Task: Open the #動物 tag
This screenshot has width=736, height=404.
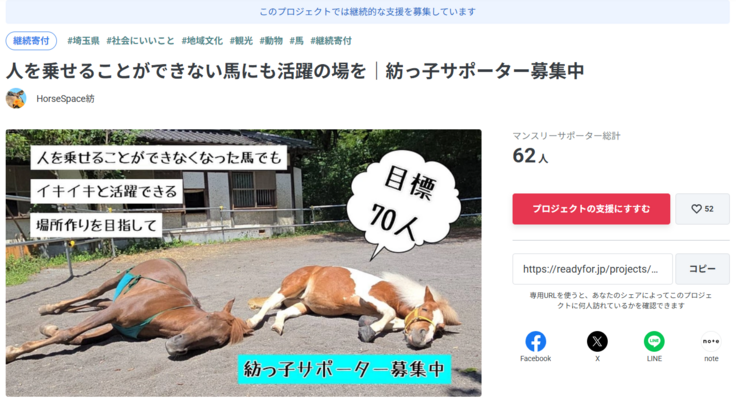Action: (271, 41)
